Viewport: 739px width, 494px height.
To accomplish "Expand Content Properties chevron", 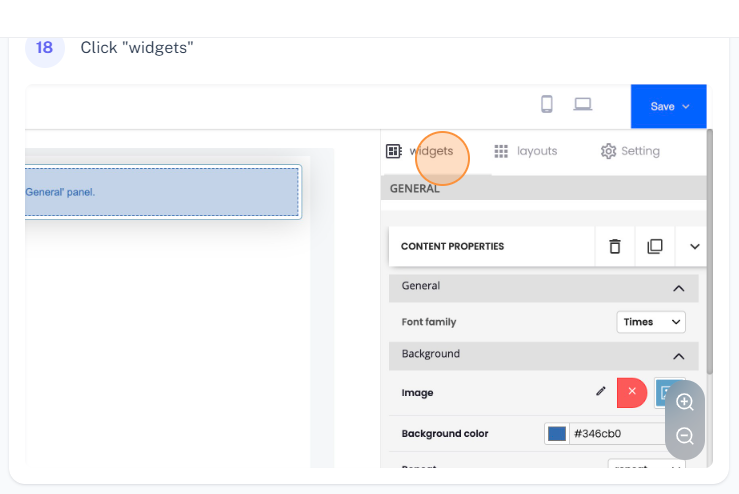I will coord(694,246).
